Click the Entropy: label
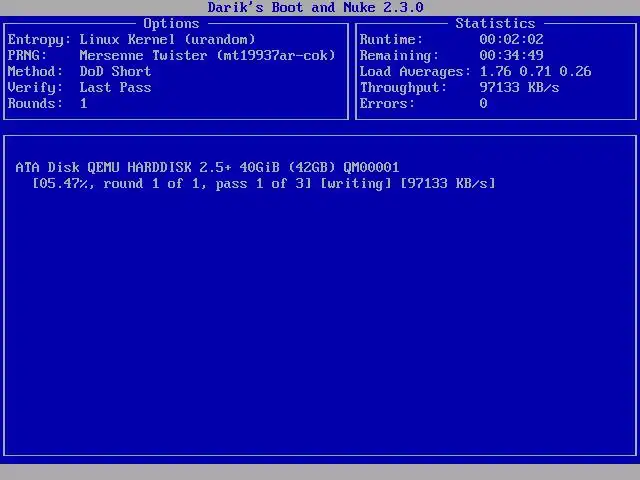The height and width of the screenshot is (480, 640). tap(39, 40)
